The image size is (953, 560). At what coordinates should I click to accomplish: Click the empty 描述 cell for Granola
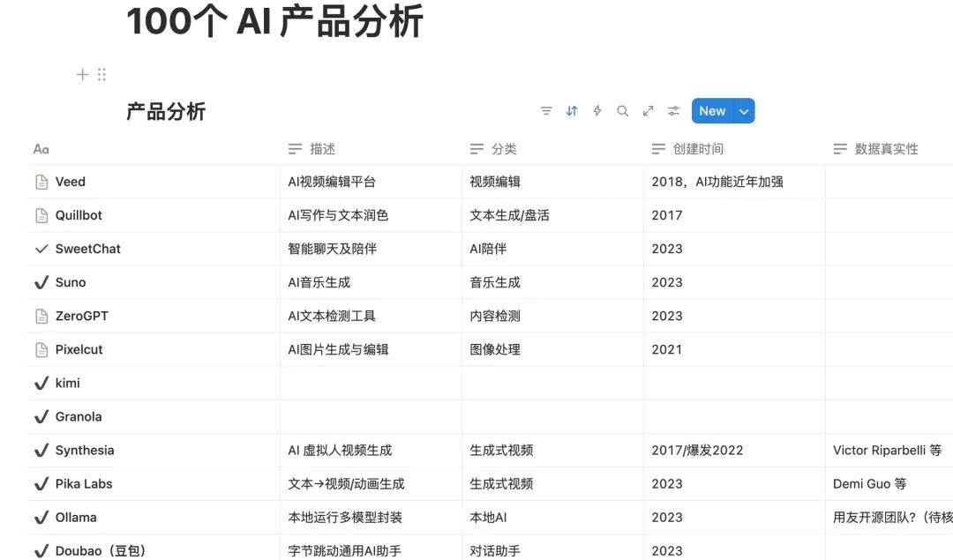click(x=371, y=416)
